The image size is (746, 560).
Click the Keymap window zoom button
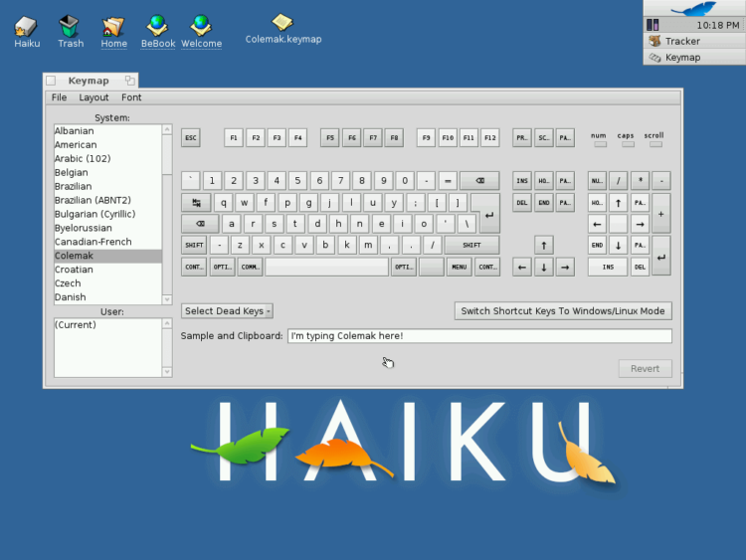(130, 81)
